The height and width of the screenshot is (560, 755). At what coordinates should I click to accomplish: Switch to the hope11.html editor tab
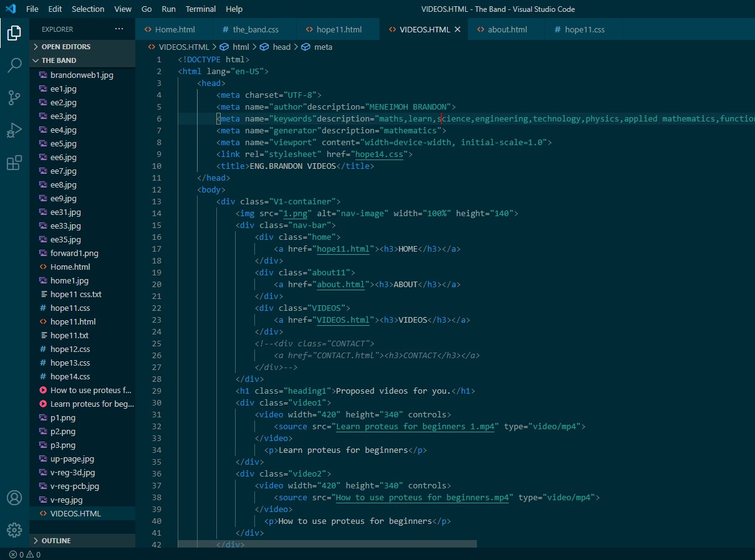[x=339, y=29]
